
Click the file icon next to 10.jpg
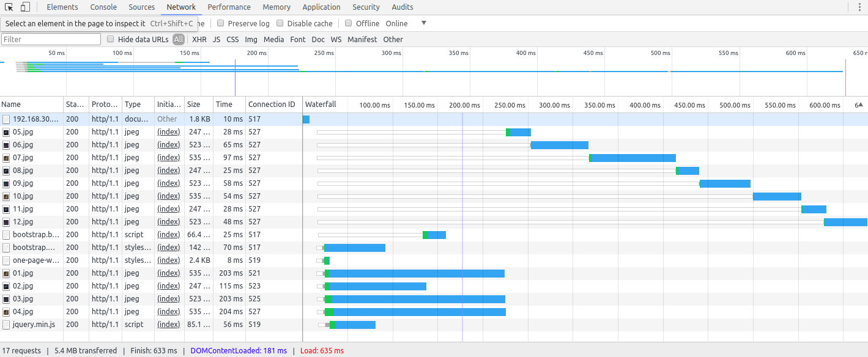pyautogui.click(x=6, y=196)
